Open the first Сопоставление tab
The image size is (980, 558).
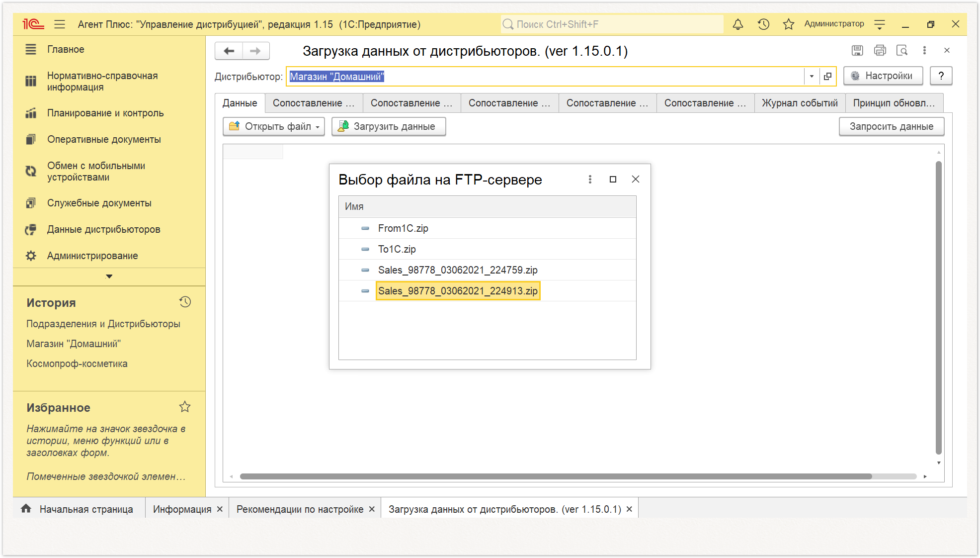point(314,103)
